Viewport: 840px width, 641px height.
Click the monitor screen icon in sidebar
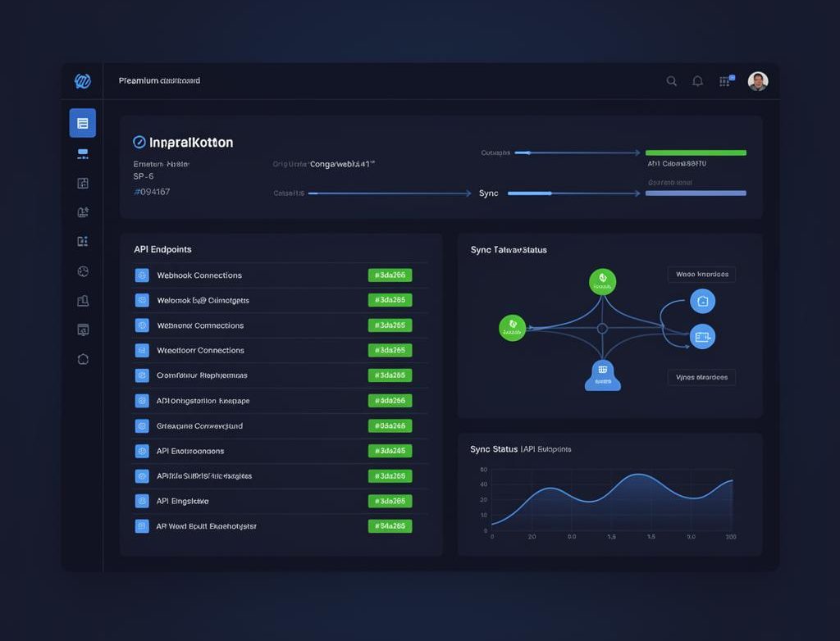pyautogui.click(x=82, y=330)
